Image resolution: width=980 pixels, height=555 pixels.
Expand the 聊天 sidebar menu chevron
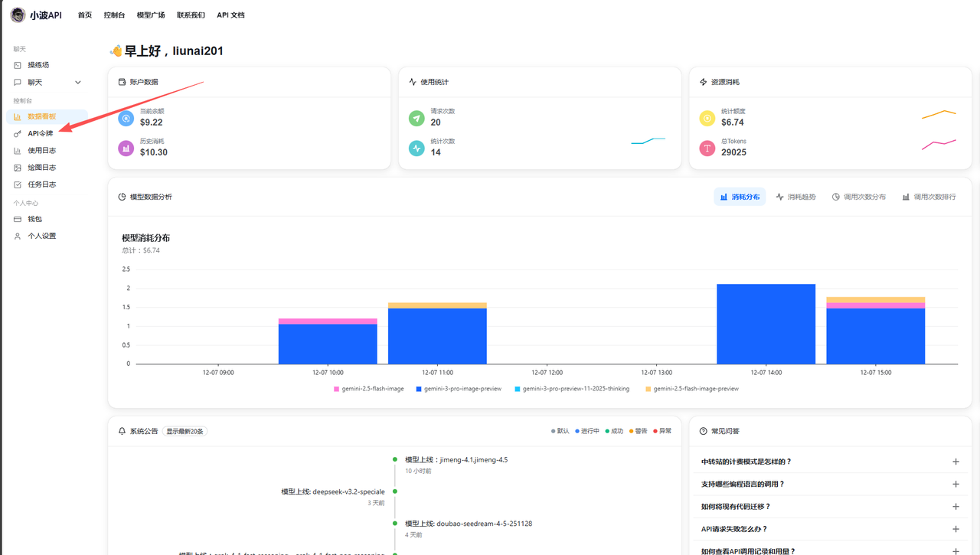tap(77, 83)
